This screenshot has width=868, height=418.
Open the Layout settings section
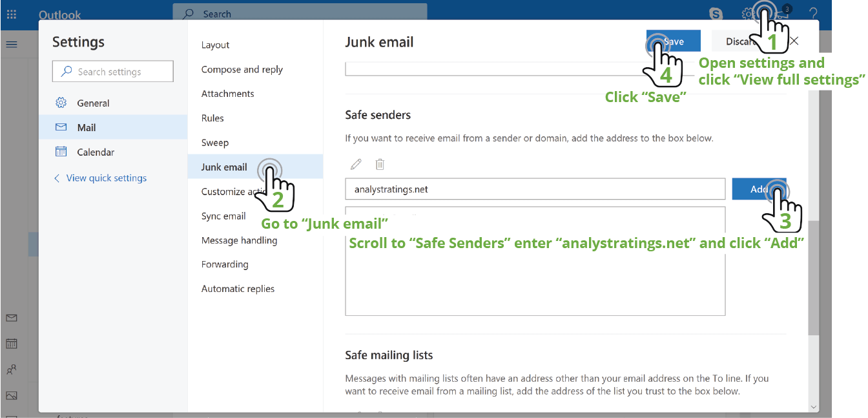click(215, 45)
